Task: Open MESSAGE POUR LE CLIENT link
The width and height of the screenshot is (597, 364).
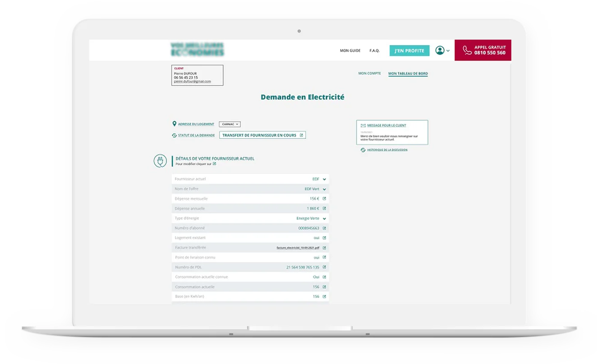Action: [386, 126]
